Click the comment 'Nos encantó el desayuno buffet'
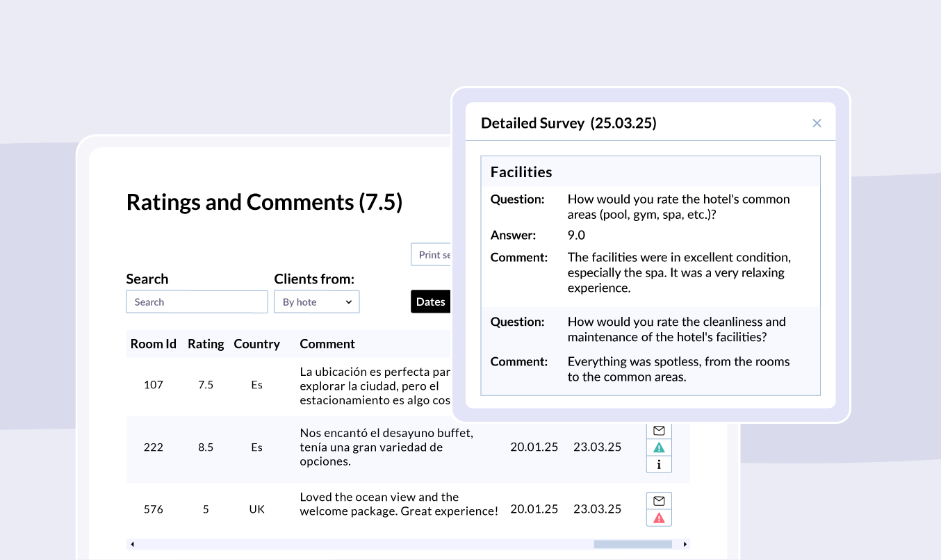This screenshot has width=941, height=560. [386, 447]
